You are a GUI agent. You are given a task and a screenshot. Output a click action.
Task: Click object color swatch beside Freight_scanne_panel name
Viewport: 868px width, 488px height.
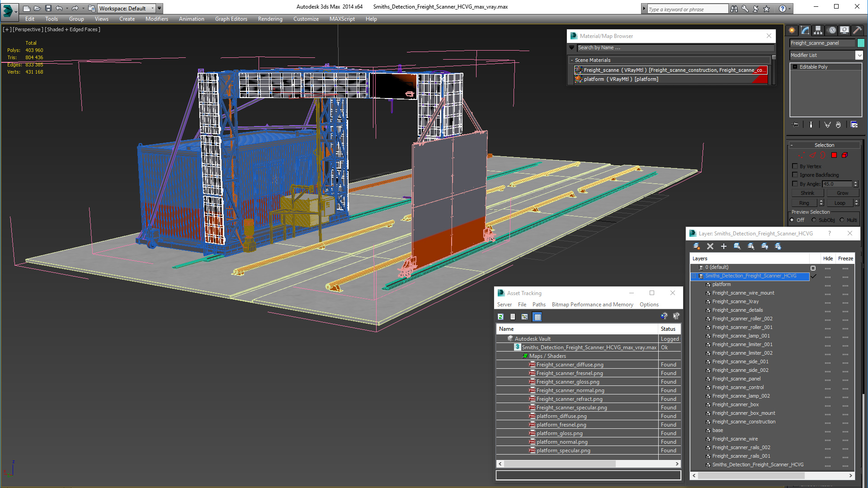(x=861, y=43)
